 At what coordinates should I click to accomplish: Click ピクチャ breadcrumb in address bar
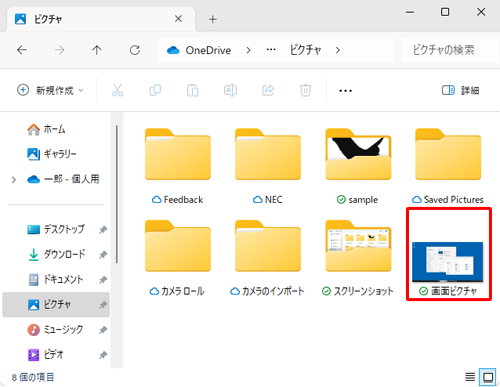305,50
